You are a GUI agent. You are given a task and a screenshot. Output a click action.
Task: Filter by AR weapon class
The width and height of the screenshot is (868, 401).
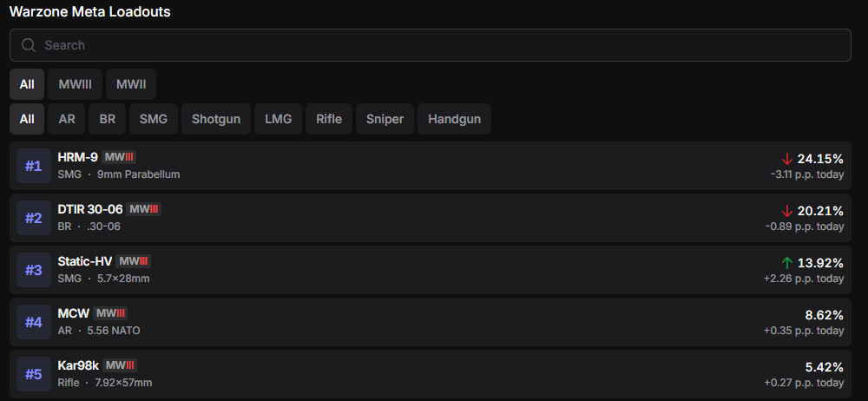coord(67,119)
